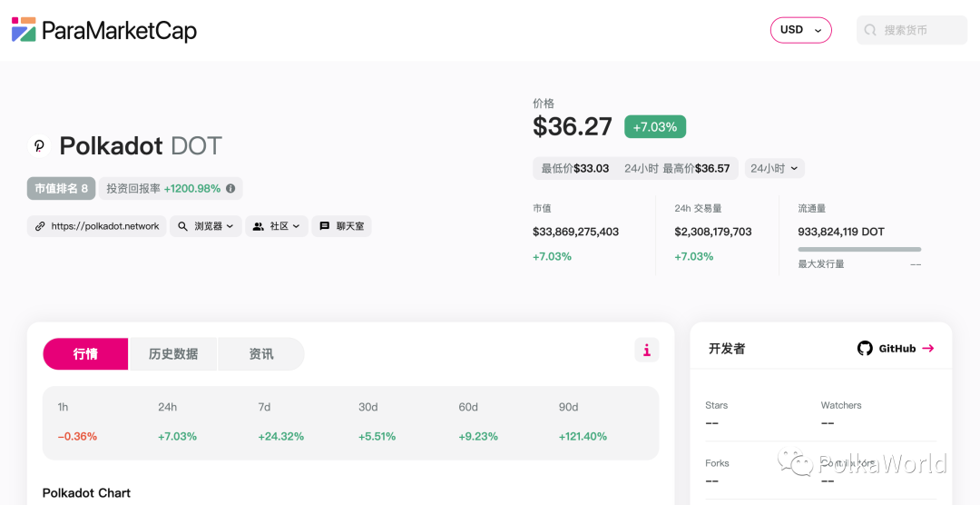The image size is (980, 505).
Task: Click the 60d +9.23% change value
Action: coord(478,436)
